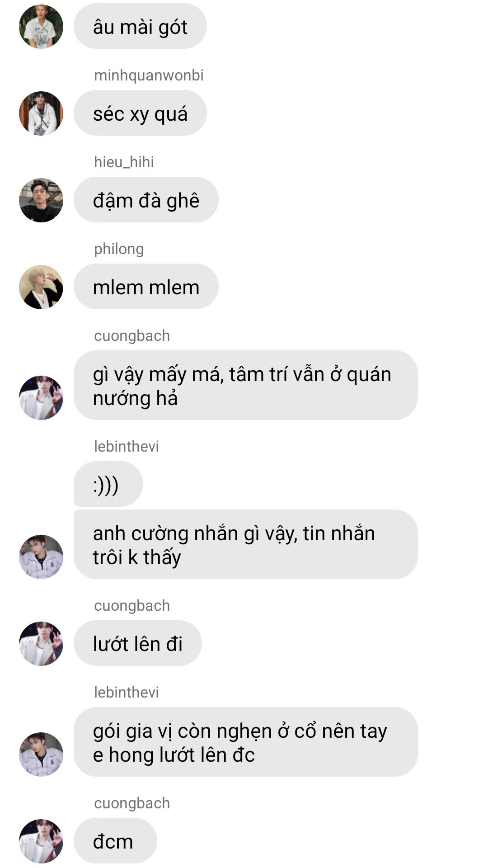Screen dimensions: 488x868
Task: Tap the philong username label
Action: pos(119,249)
